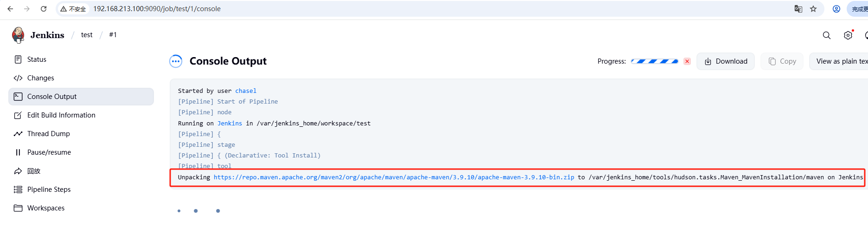This screenshot has height=229, width=868.
Task: Select Console Output in sidebar
Action: 81,97
